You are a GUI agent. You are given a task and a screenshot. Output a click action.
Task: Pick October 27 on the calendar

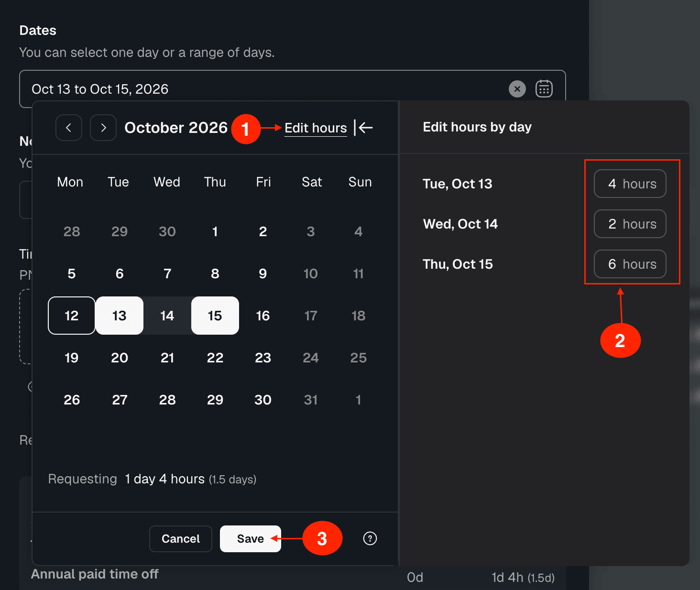(x=120, y=400)
